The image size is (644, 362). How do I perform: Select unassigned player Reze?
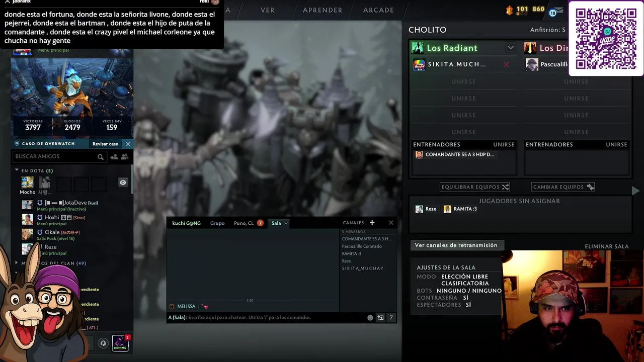click(x=426, y=209)
